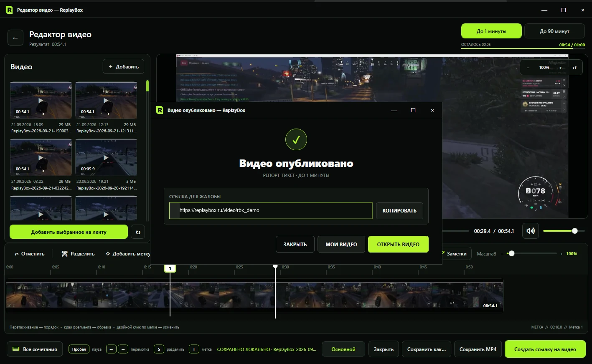Open video thumbnail dated 20.09.2026 19:21
The width and height of the screenshot is (592, 364).
(x=106, y=157)
